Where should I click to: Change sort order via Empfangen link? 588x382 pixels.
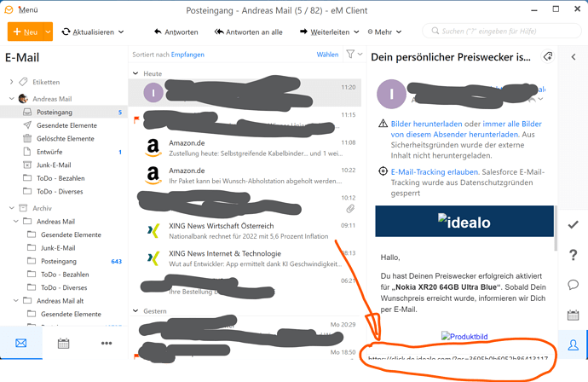[x=187, y=55]
